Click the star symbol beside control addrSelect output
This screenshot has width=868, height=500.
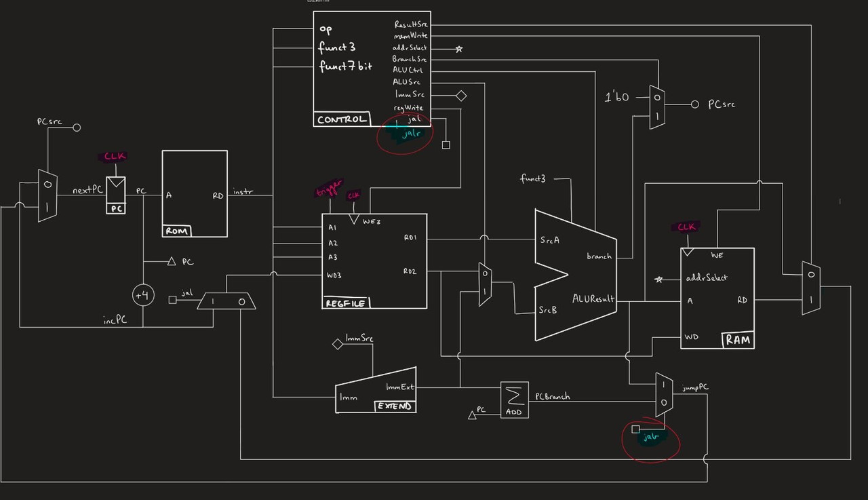pos(459,49)
